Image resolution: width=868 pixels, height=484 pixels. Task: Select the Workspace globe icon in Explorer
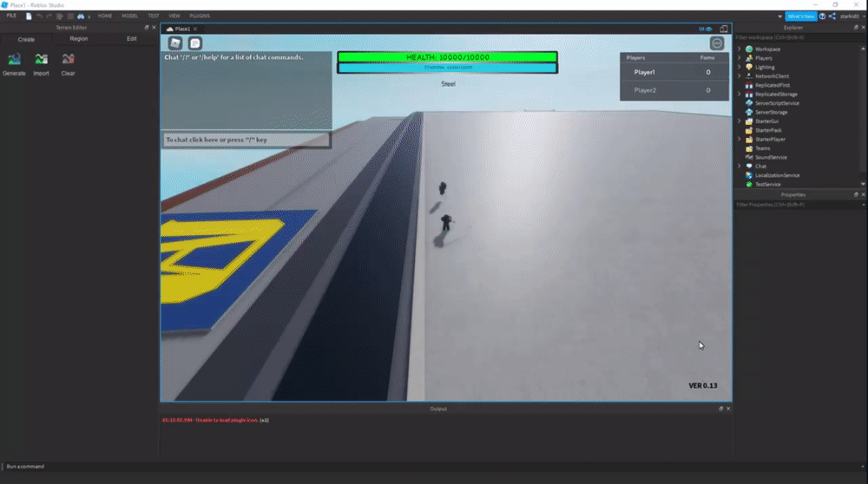click(x=749, y=49)
